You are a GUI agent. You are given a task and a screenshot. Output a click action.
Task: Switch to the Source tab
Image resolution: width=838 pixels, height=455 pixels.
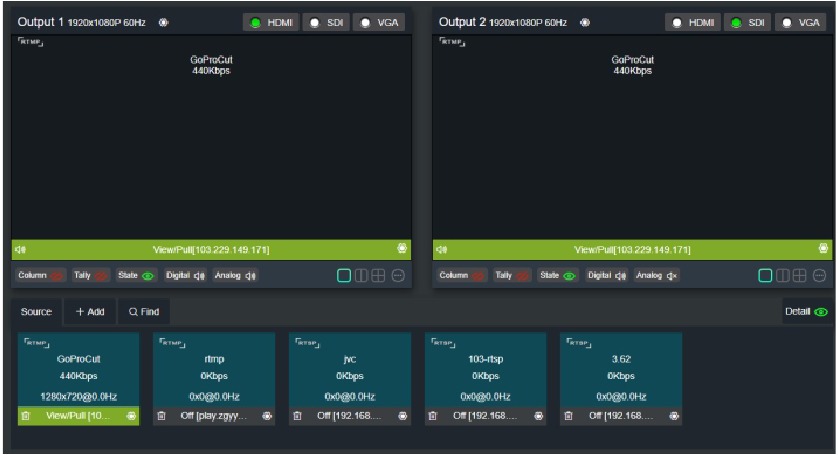[x=37, y=312]
